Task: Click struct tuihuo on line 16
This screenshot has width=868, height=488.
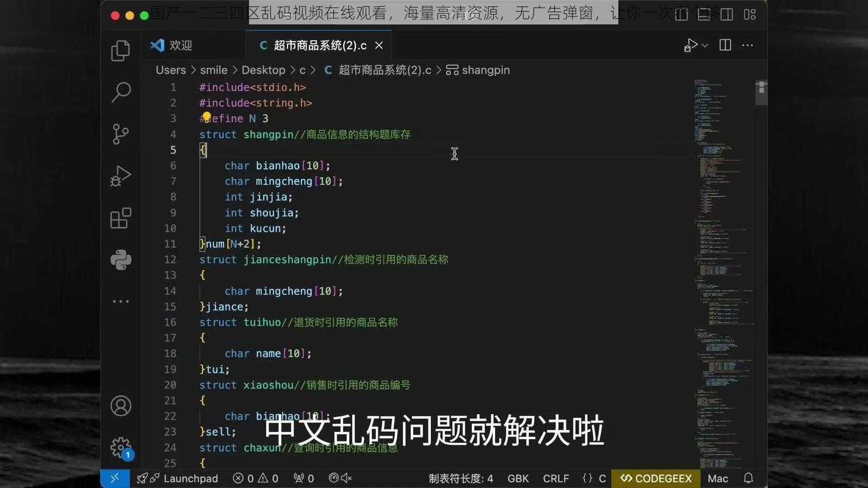Action: pos(240,322)
